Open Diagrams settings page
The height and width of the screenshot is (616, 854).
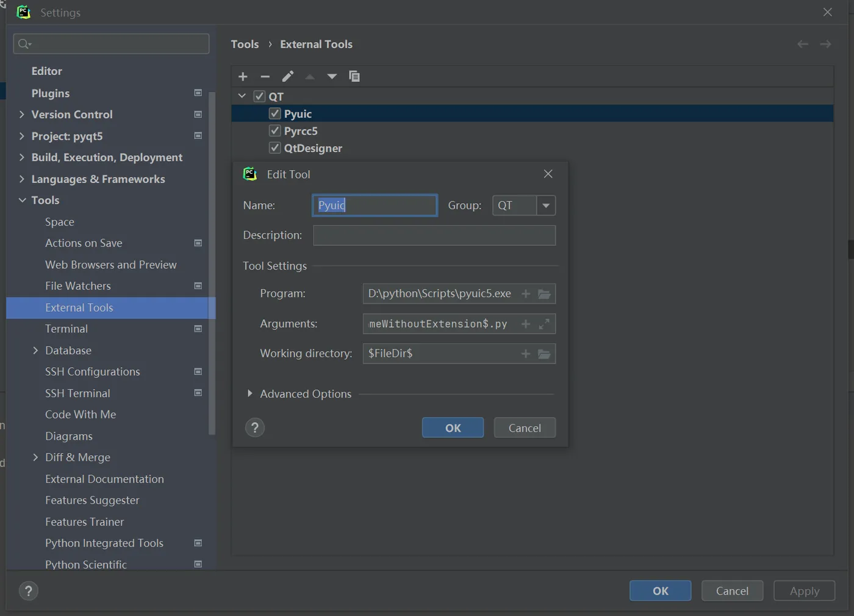point(69,436)
